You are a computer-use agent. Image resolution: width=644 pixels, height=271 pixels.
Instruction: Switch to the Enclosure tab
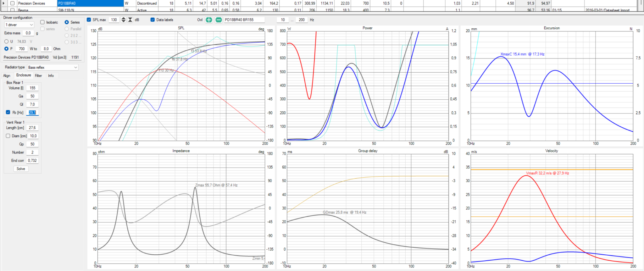point(24,75)
